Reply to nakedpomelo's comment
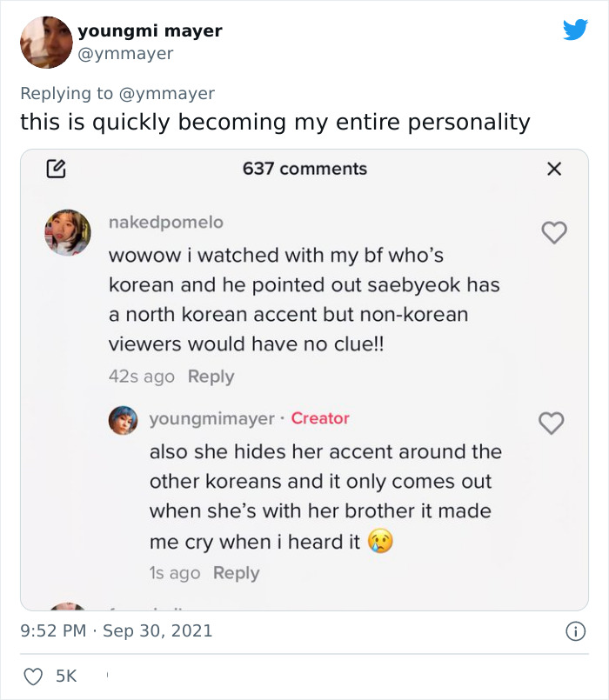Image resolution: width=609 pixels, height=700 pixels. click(211, 377)
